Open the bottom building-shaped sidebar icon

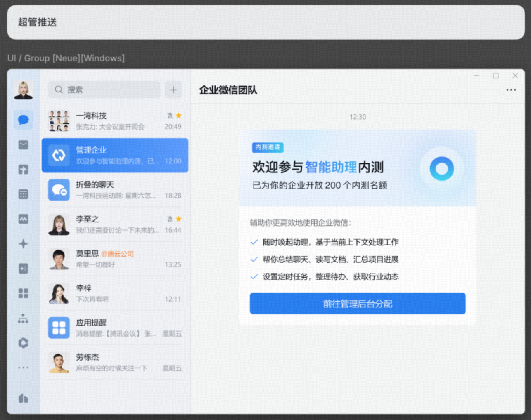(x=23, y=398)
